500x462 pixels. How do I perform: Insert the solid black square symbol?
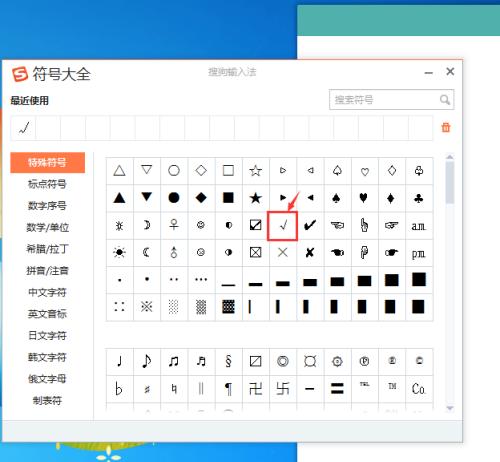tap(228, 198)
